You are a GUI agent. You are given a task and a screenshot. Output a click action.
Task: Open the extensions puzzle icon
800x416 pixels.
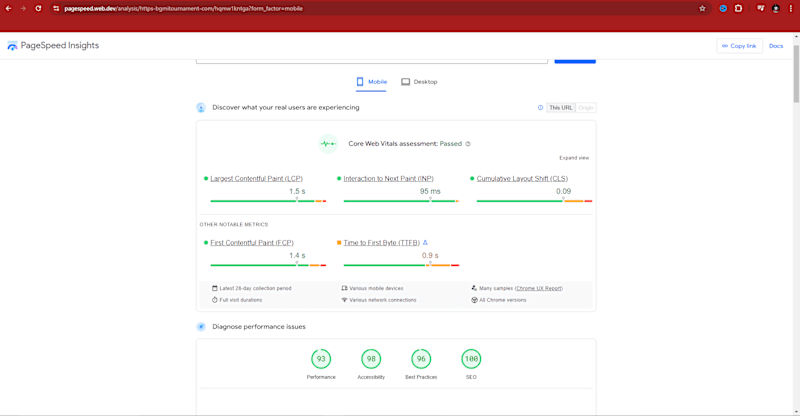[x=738, y=8]
